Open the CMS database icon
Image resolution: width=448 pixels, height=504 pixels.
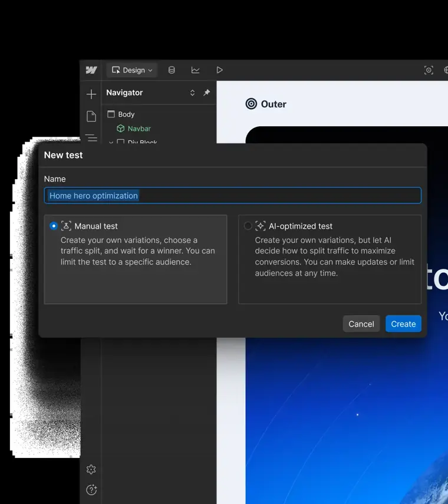[172, 70]
